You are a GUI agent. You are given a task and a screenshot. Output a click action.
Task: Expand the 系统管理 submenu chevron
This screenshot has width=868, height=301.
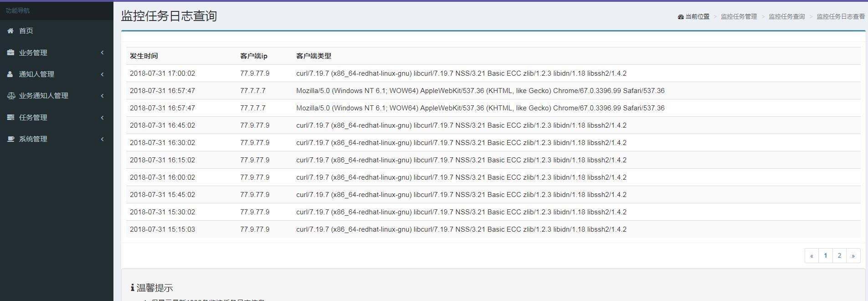point(102,139)
